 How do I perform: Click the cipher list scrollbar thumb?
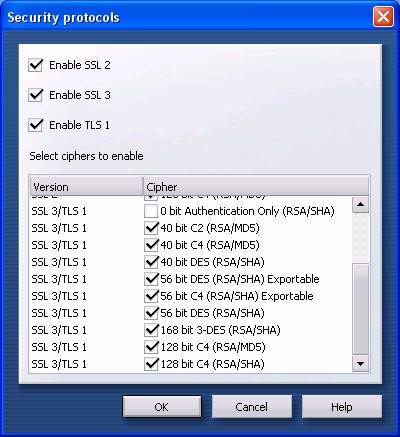360,309
